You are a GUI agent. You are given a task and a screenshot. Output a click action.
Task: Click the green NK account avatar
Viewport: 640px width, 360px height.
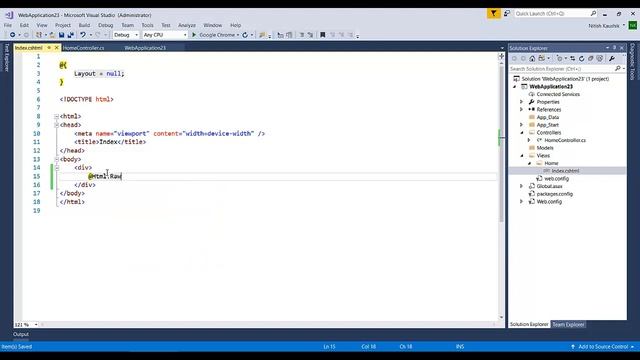click(x=632, y=25)
